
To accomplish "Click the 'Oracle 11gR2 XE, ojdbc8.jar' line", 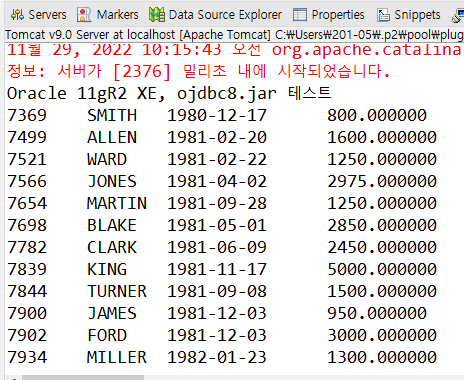I will (169, 93).
